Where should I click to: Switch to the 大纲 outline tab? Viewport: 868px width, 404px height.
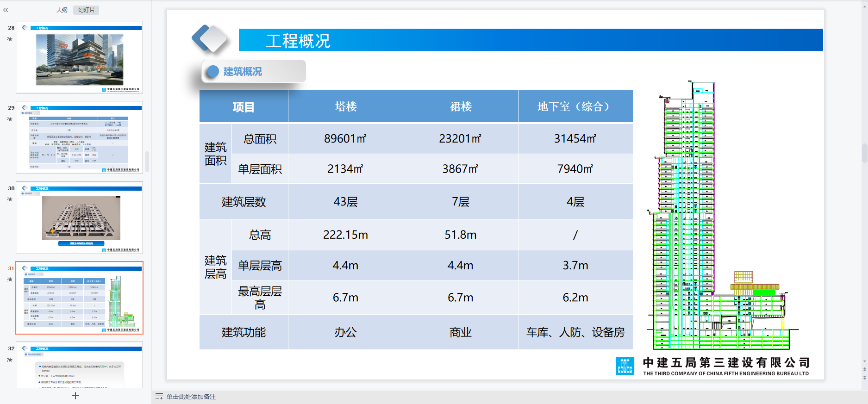[62, 10]
